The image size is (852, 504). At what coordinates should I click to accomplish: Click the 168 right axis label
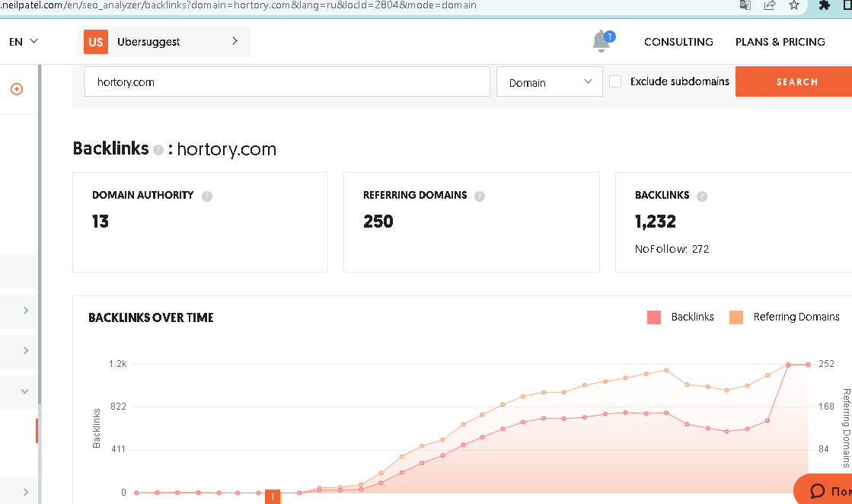[x=826, y=407]
